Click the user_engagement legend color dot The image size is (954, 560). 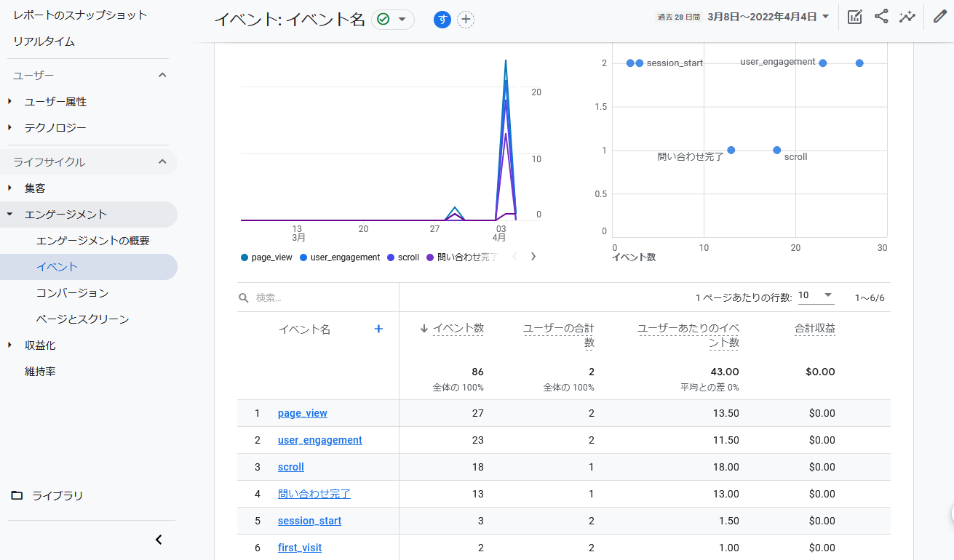pos(303,257)
